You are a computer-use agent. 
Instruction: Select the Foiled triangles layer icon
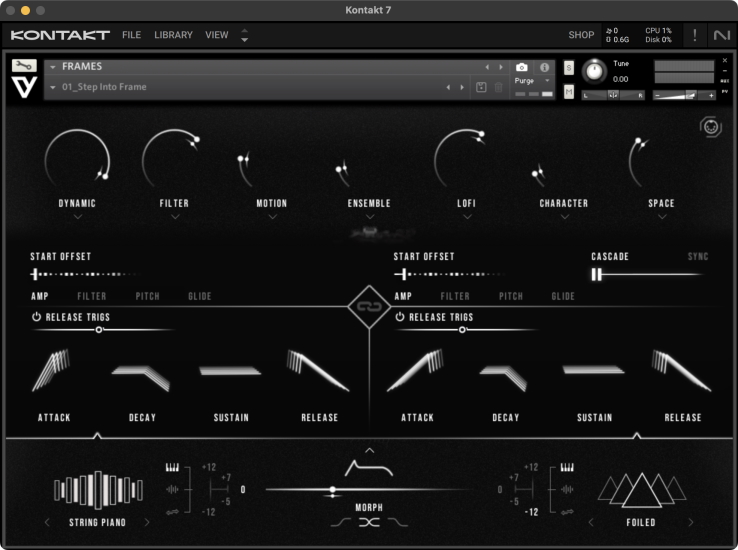click(642, 490)
